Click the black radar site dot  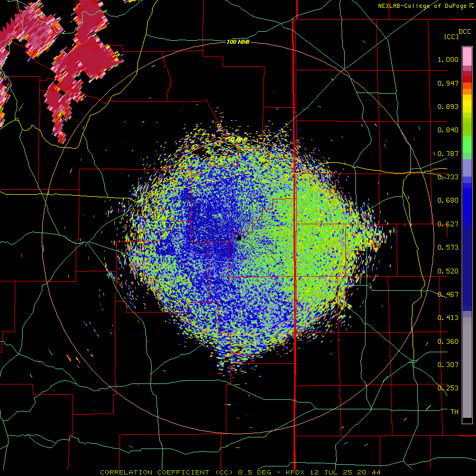point(239,238)
